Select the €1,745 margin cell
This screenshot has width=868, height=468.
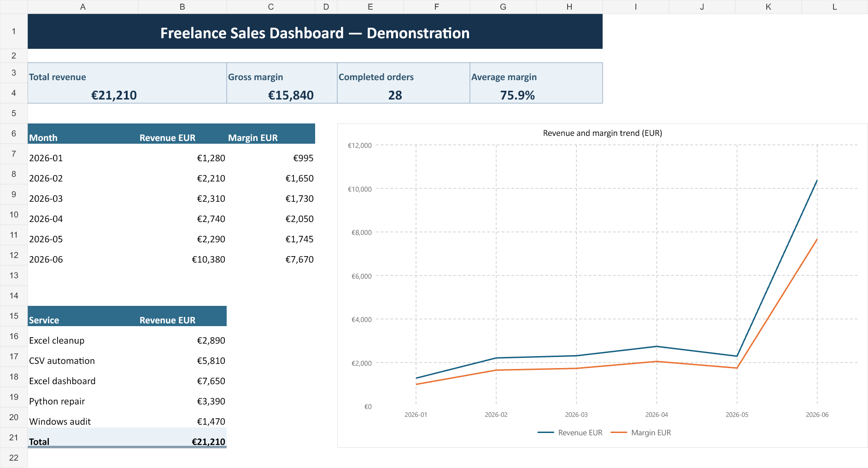(x=271, y=235)
